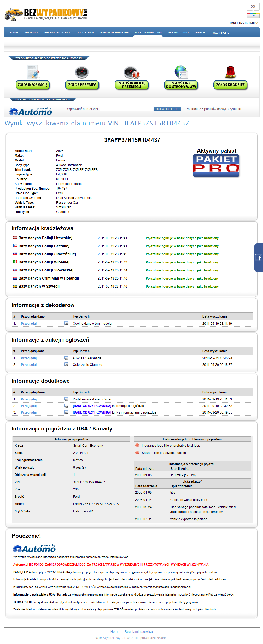Click Przeglądaj link for Link z informacjami row
The image size is (263, 644).
29,412
